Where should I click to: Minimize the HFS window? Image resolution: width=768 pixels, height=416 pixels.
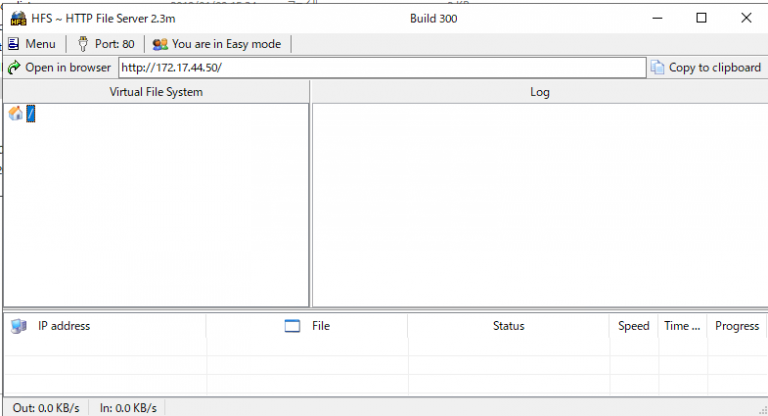tap(657, 19)
